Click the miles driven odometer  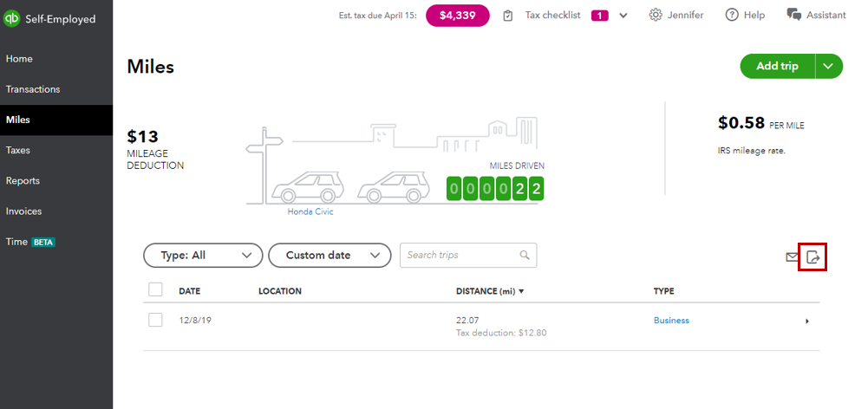coord(495,189)
